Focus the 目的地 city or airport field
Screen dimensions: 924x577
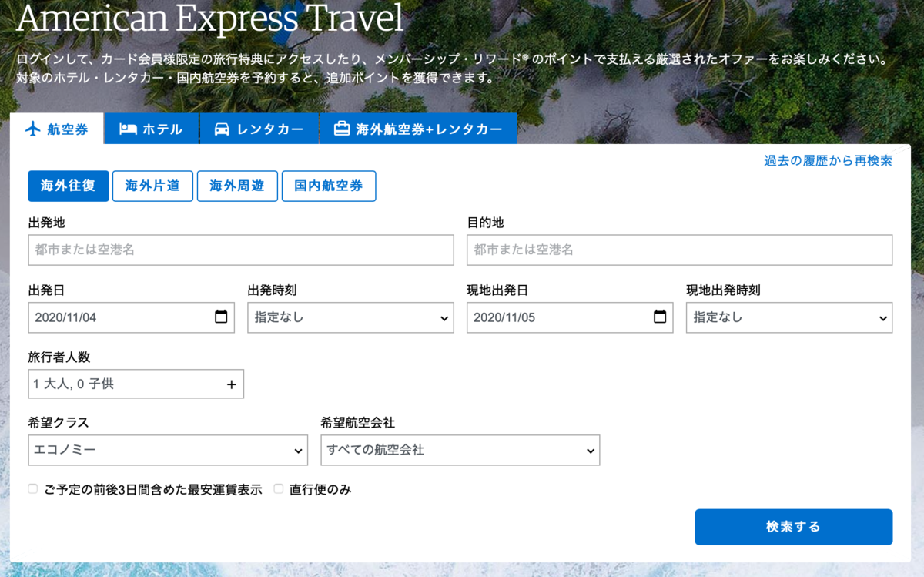point(680,250)
